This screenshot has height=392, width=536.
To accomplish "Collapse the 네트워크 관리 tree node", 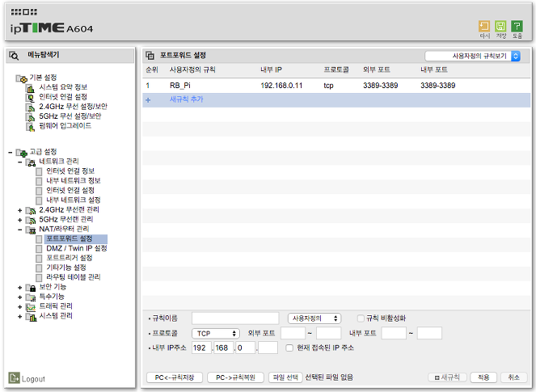I will (x=20, y=162).
